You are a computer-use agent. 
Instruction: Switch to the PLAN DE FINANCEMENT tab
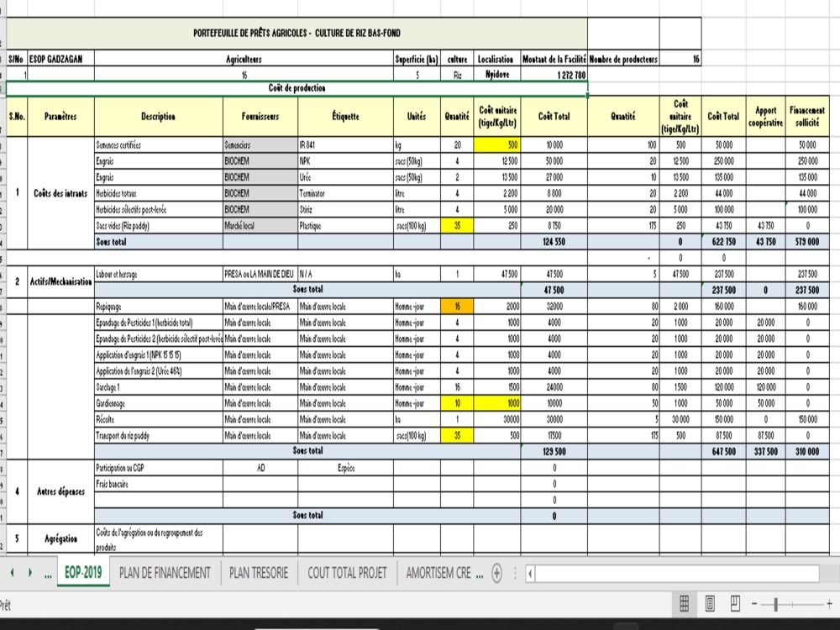pyautogui.click(x=163, y=572)
